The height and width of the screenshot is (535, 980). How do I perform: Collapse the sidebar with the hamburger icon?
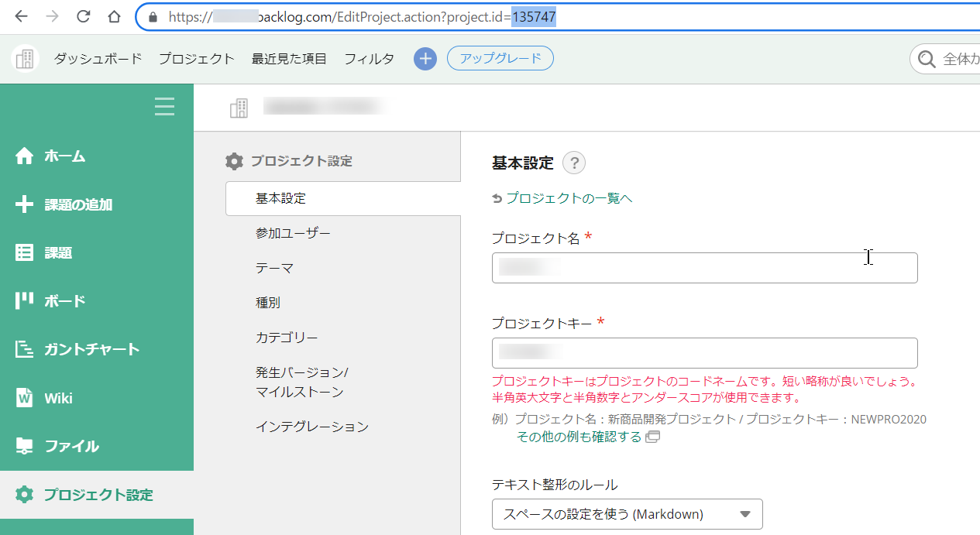(x=164, y=106)
